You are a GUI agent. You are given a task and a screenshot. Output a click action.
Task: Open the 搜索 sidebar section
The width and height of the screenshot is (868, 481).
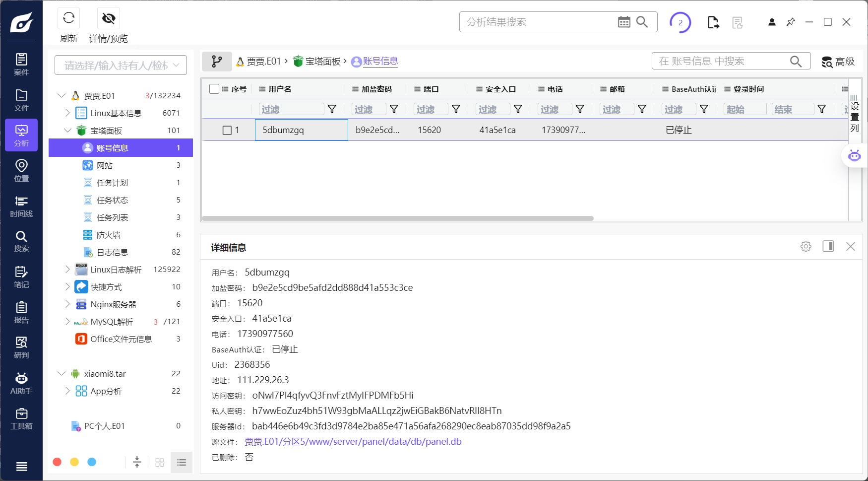[21, 241]
